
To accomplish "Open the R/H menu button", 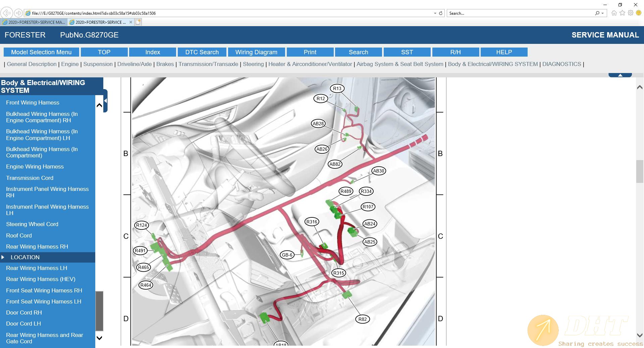I will click(455, 52).
